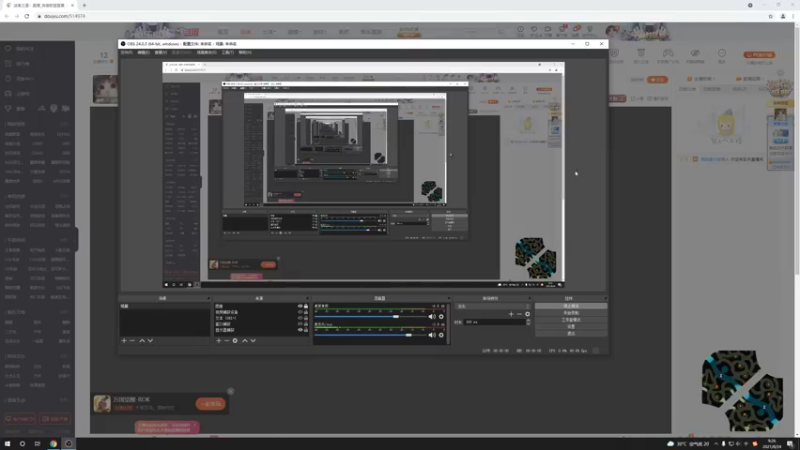The width and height of the screenshot is (800, 450).
Task: Open scene transition type dropdown
Action: click(x=492, y=306)
